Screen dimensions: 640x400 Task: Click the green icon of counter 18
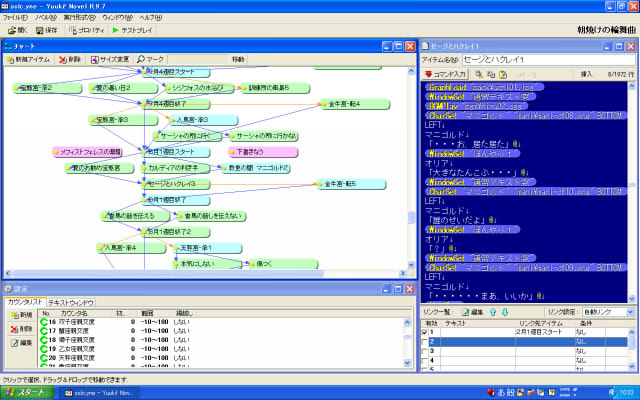pyautogui.click(x=44, y=340)
